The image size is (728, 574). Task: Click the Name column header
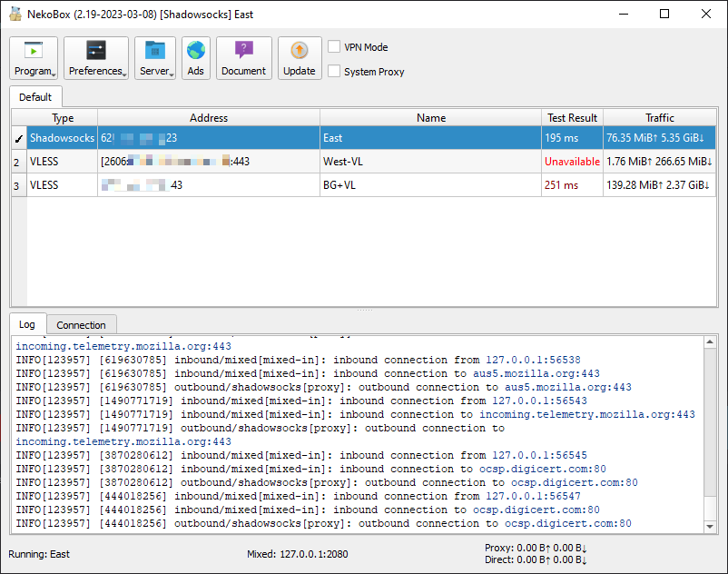[430, 118]
